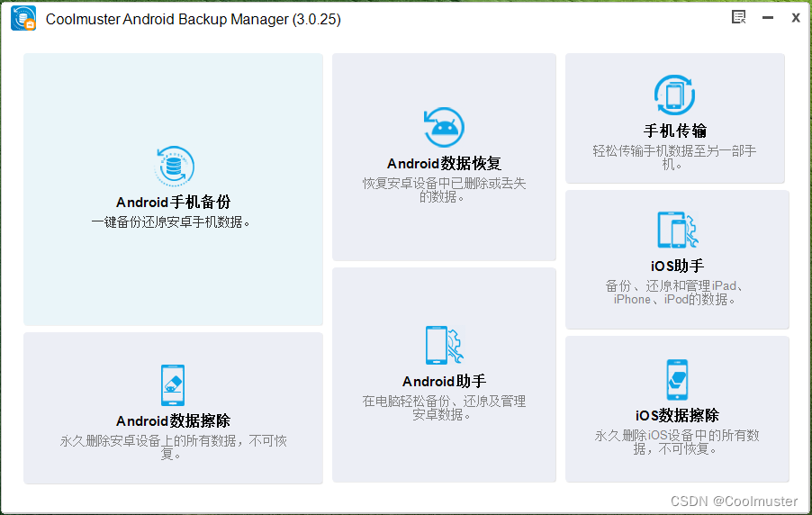
Task: Click the iOS助手 devices wrench icon
Action: pos(677,230)
